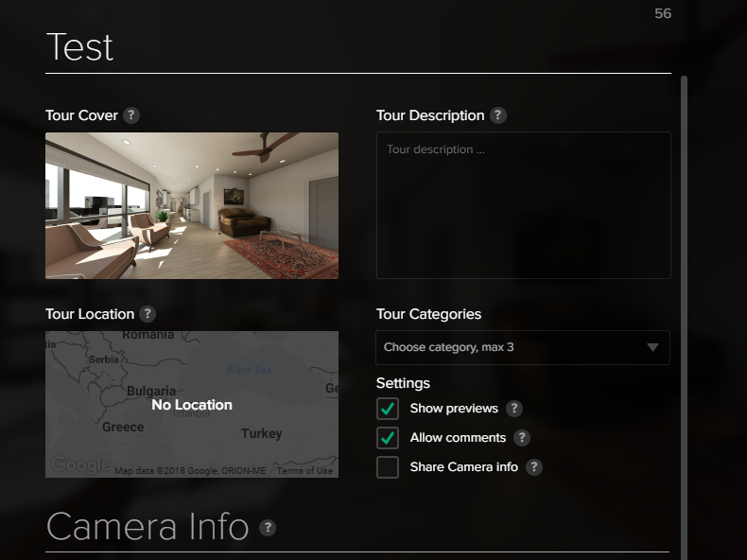
Task: Click the No Location map to set location
Action: coord(192,405)
